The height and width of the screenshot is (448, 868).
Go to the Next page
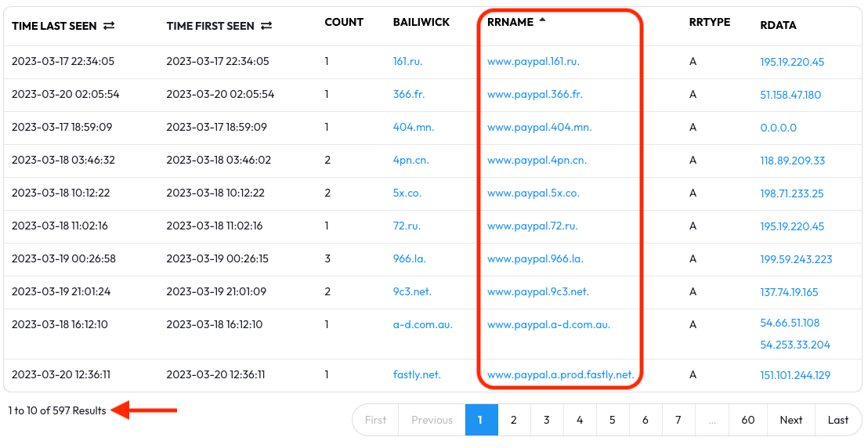[x=791, y=420]
